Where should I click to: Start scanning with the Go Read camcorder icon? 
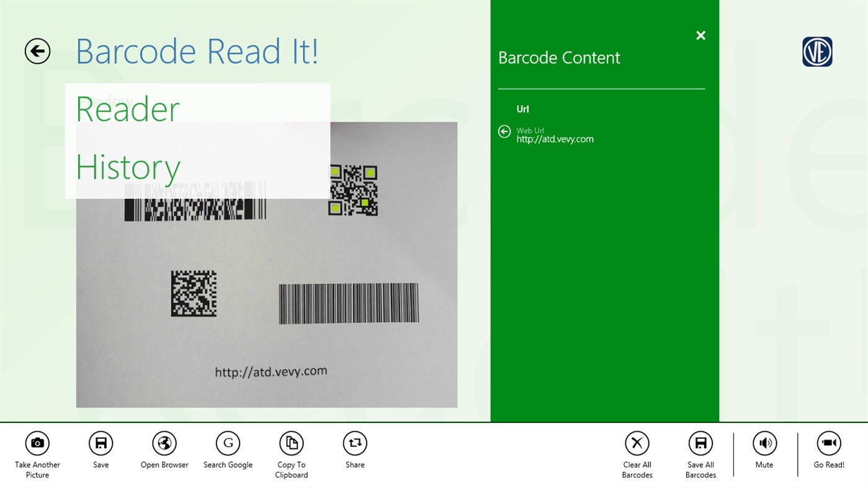[x=828, y=443]
